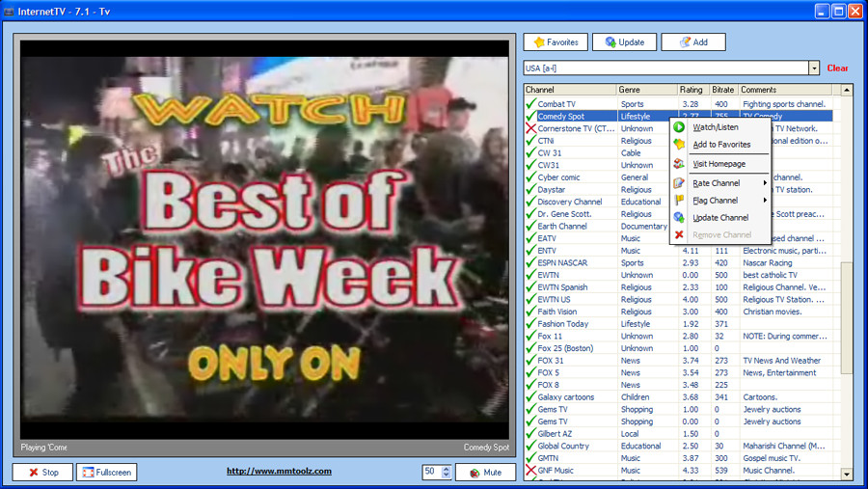Click the homepage icon beside Visit Homepage
The width and height of the screenshot is (868, 489).
coord(679,164)
